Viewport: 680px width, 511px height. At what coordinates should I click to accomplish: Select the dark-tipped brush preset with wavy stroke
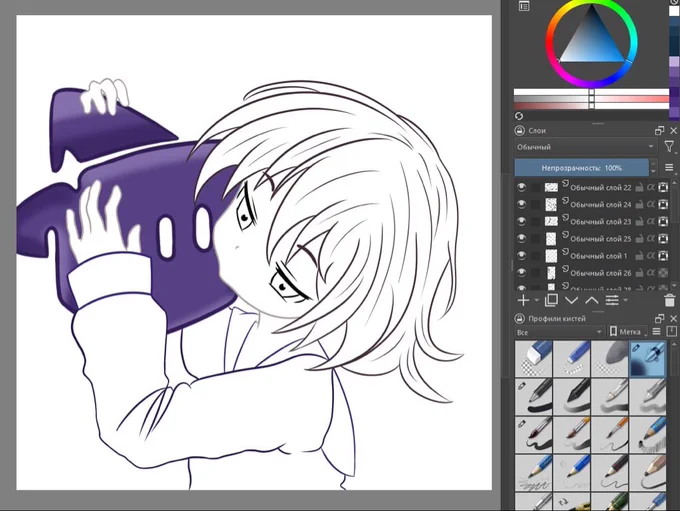point(534,434)
